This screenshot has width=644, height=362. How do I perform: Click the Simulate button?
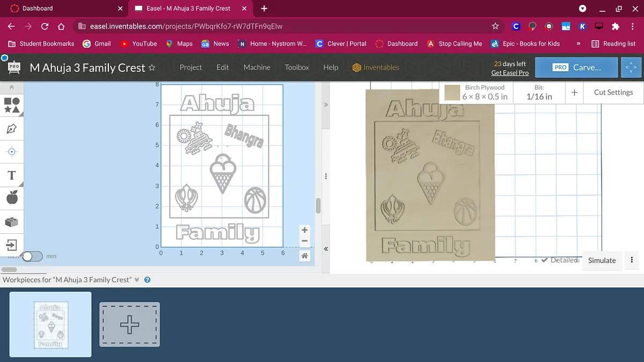[x=602, y=260]
